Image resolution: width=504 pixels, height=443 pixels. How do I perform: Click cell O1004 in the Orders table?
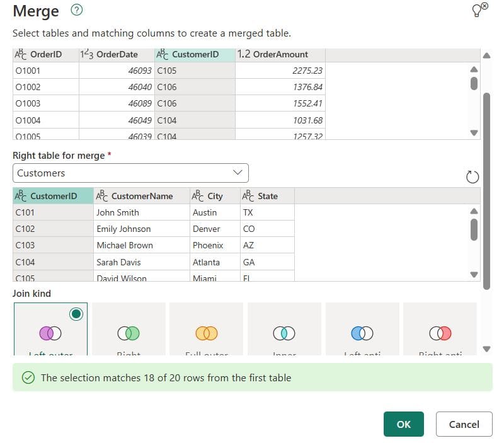pos(46,120)
